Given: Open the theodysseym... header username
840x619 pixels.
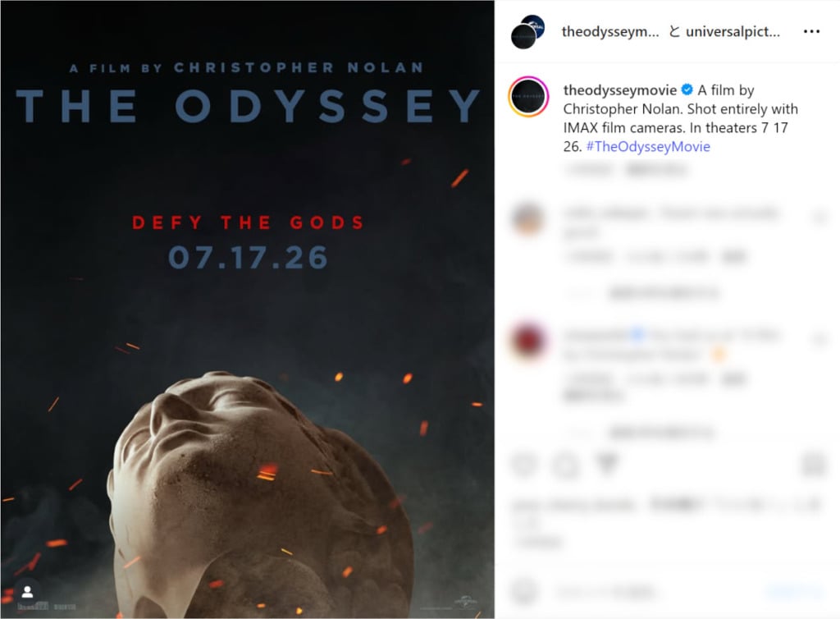Looking at the screenshot, I should (610, 32).
